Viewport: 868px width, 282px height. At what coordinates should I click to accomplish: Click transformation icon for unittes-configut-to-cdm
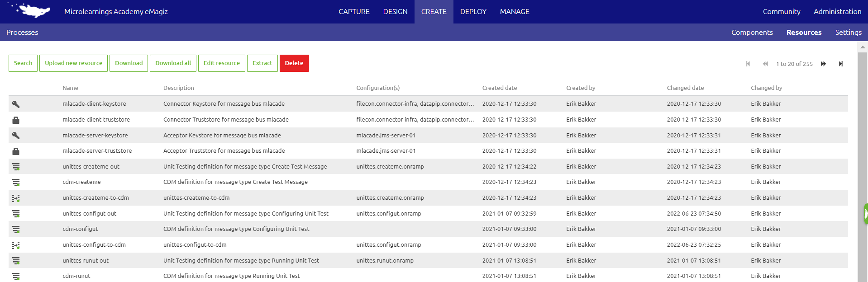click(16, 245)
